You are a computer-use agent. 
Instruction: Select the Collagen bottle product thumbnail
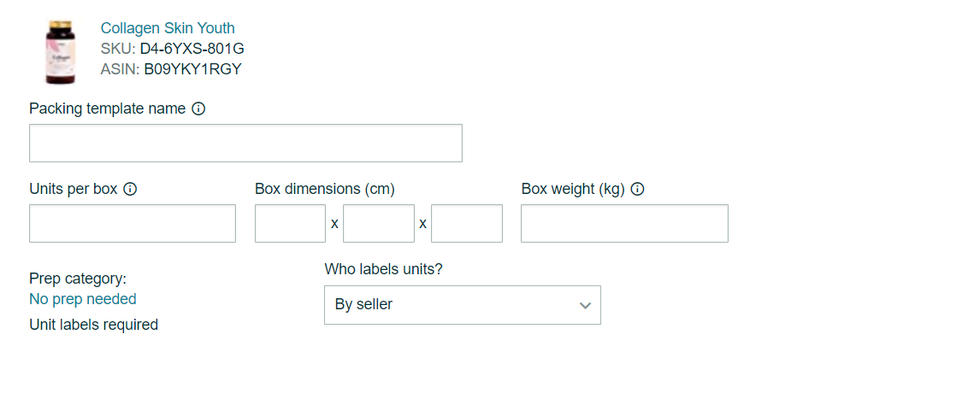pyautogui.click(x=60, y=52)
